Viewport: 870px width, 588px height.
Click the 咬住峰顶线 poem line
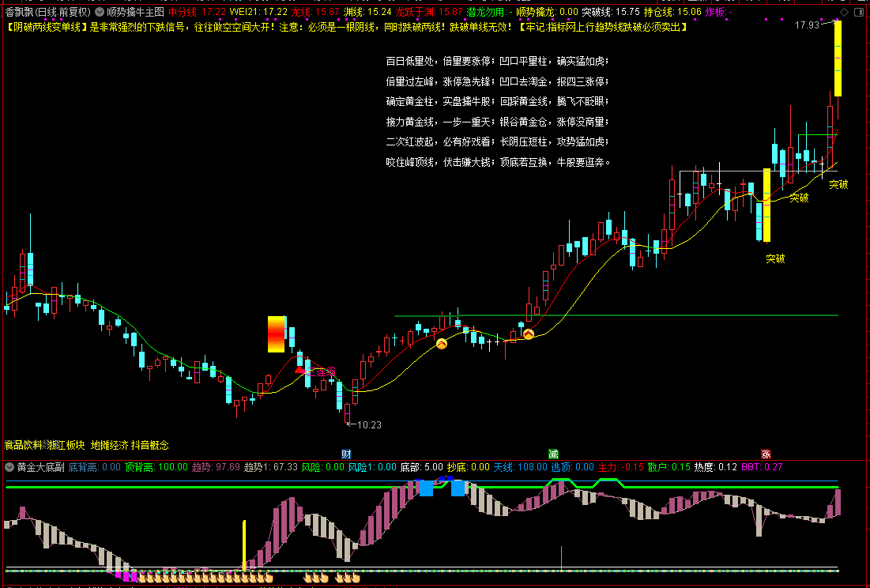(x=498, y=162)
